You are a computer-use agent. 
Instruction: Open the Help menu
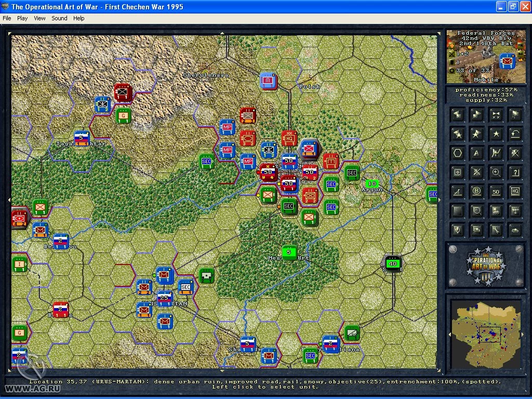pyautogui.click(x=79, y=18)
